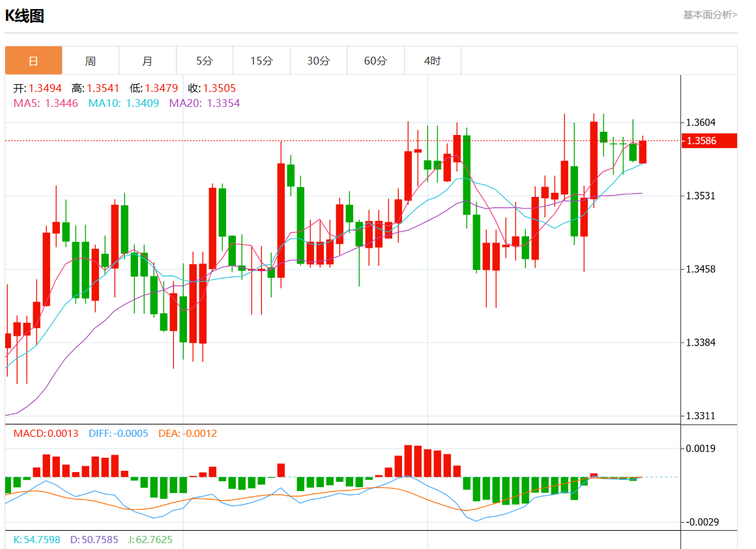Click the 1.3384 price axis label

pyautogui.click(x=701, y=342)
